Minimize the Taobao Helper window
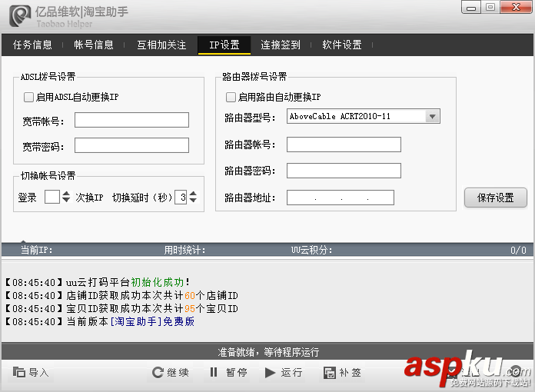Image resolution: width=535 pixels, height=392 pixels. pyautogui.click(x=471, y=7)
